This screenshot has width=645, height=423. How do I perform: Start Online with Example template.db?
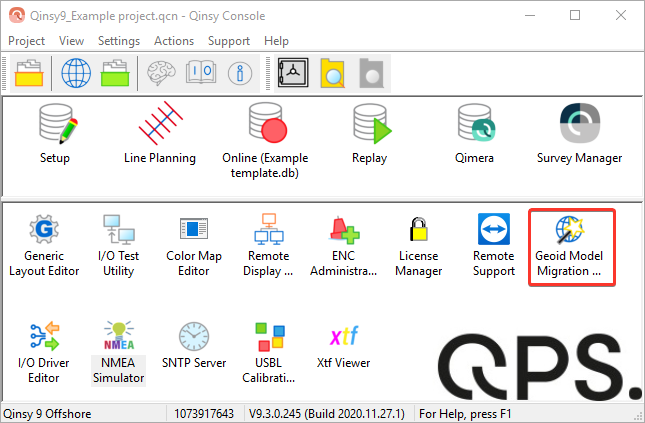pyautogui.click(x=265, y=140)
